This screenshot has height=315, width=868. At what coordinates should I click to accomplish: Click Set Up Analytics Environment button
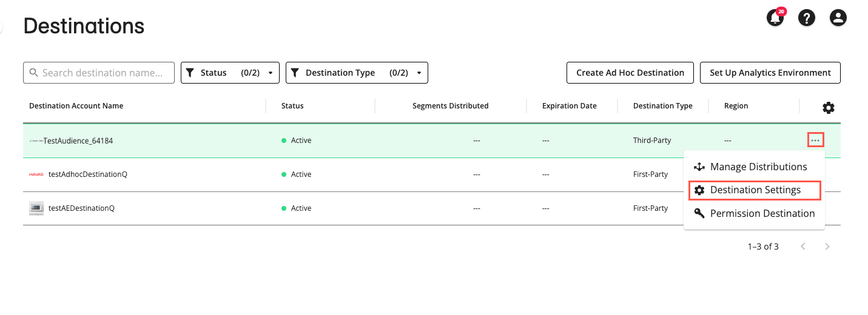pyautogui.click(x=770, y=73)
